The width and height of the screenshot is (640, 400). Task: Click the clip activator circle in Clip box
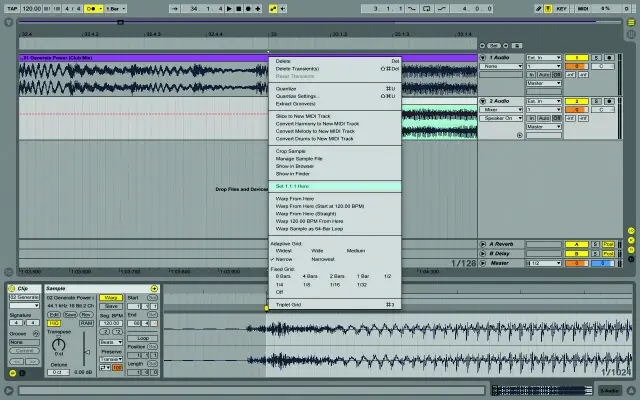(x=11, y=289)
